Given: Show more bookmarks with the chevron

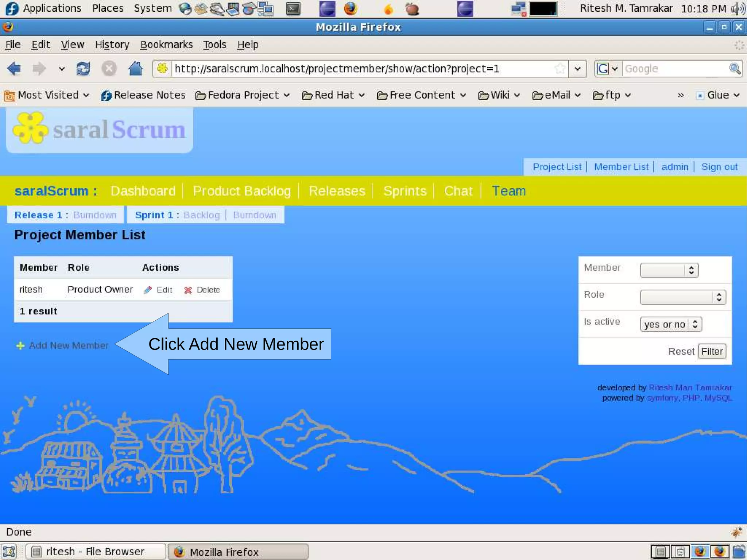Looking at the screenshot, I should click(681, 96).
